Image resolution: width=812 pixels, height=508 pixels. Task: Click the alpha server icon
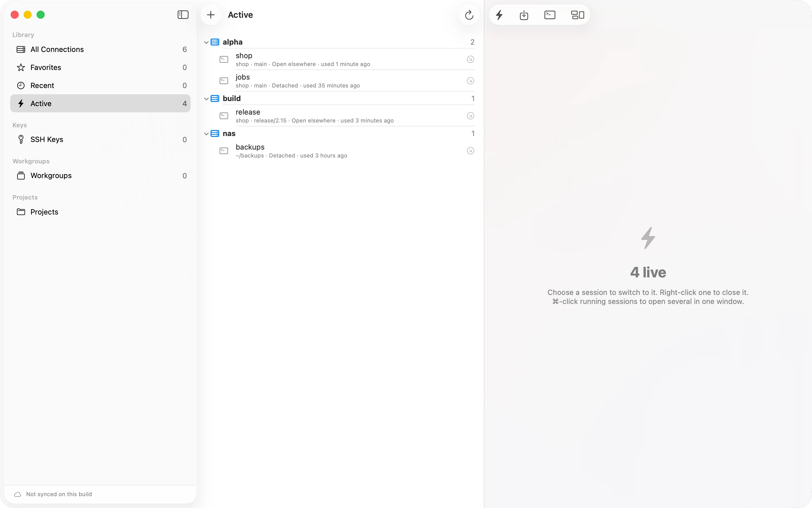215,42
